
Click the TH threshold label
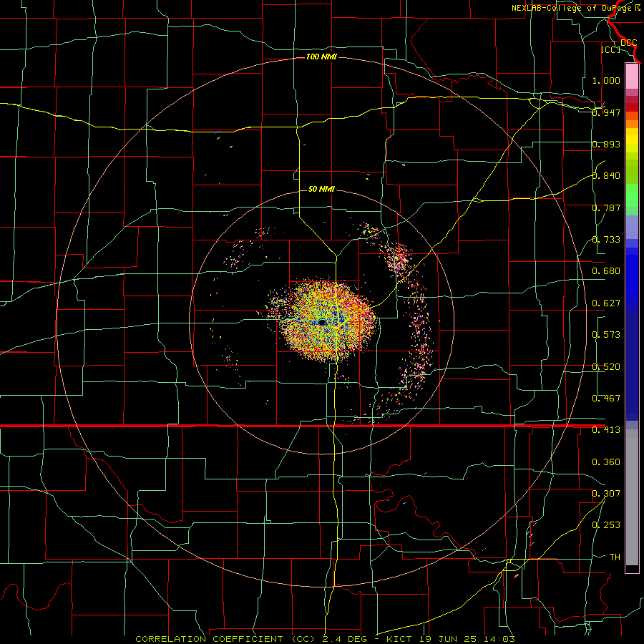tap(615, 557)
